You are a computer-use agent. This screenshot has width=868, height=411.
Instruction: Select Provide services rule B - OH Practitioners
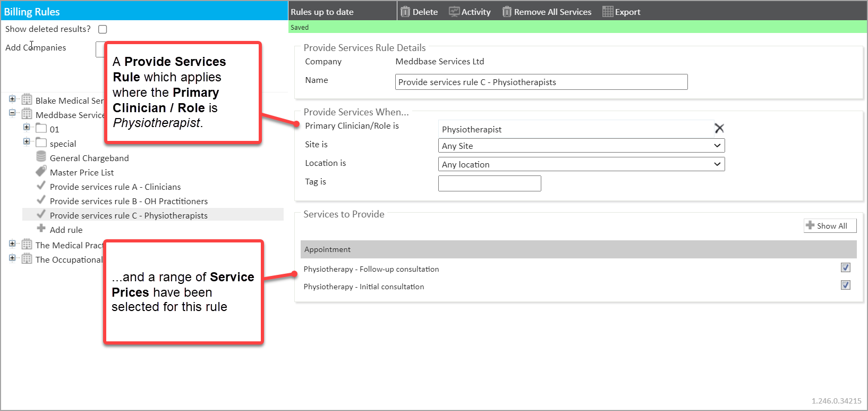point(129,201)
